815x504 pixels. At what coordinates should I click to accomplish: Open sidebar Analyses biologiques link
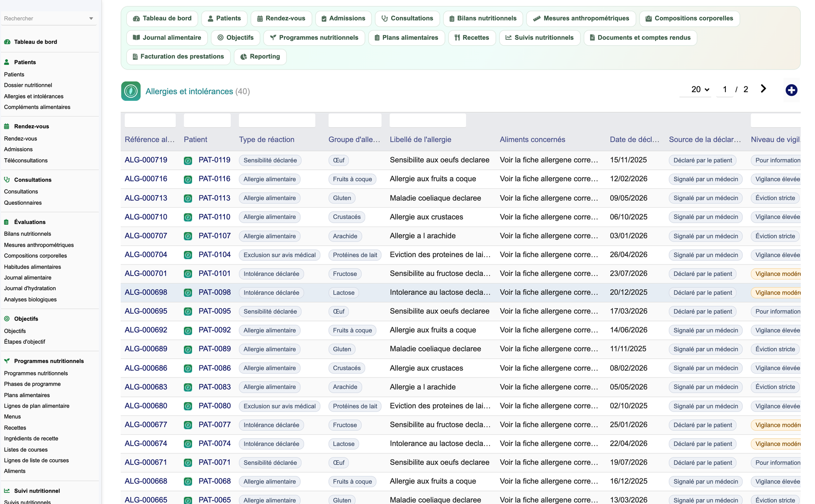click(x=31, y=299)
